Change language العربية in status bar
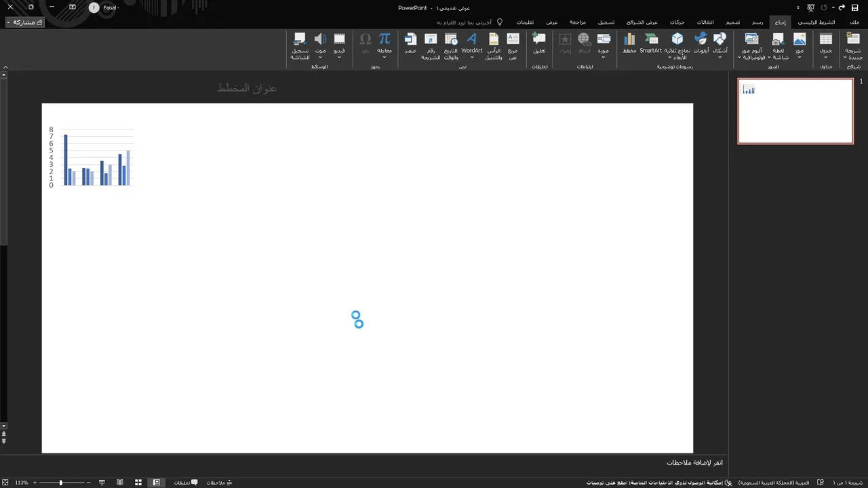 pyautogui.click(x=774, y=483)
